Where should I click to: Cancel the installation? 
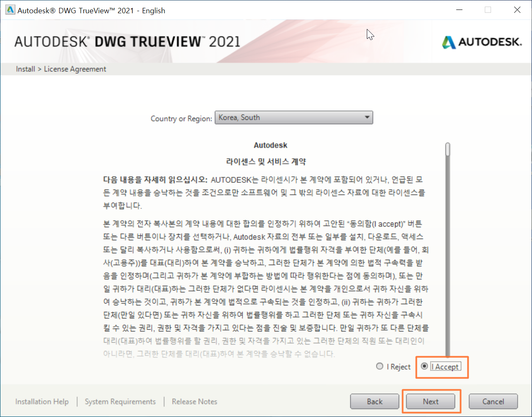click(x=493, y=401)
